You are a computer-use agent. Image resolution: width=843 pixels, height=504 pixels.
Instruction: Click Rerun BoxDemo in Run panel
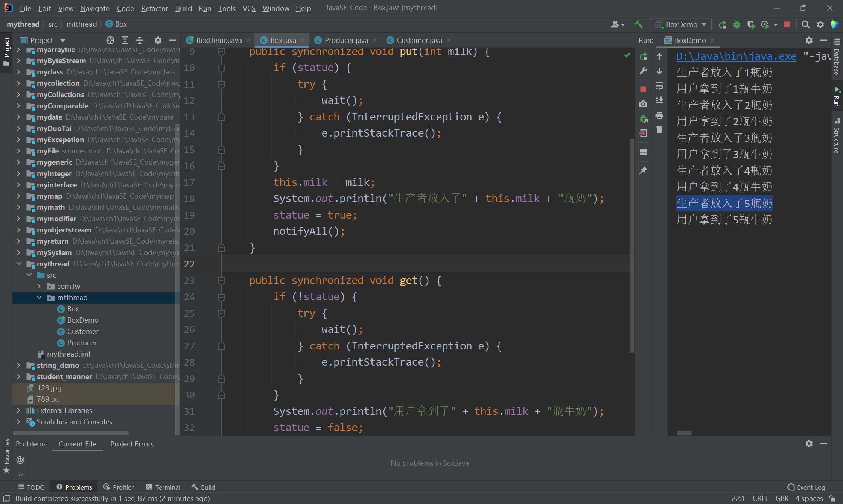(643, 57)
